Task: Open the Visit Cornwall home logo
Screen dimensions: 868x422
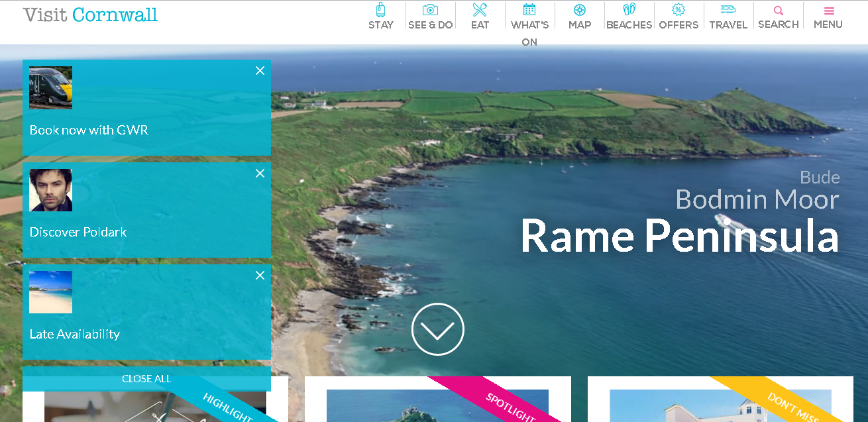Action: tap(91, 15)
